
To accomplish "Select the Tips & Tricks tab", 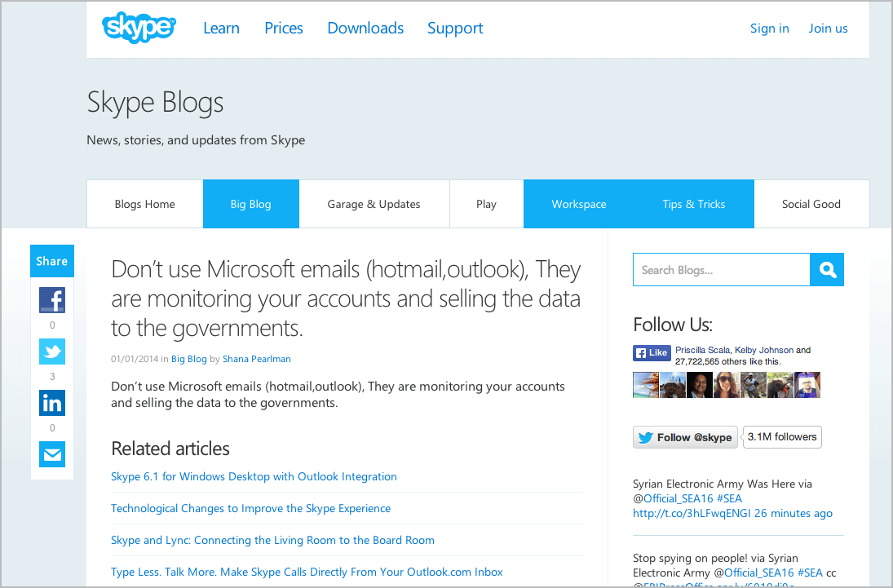I will [694, 204].
